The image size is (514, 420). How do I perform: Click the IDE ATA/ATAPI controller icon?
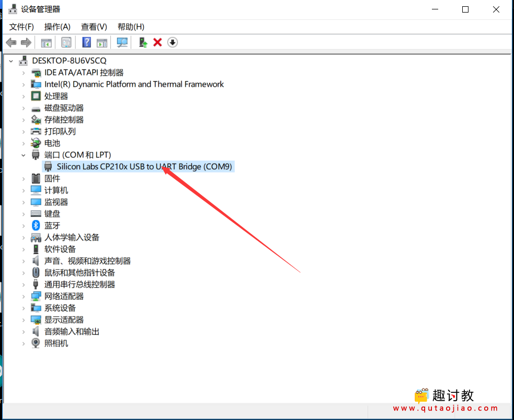pos(36,73)
